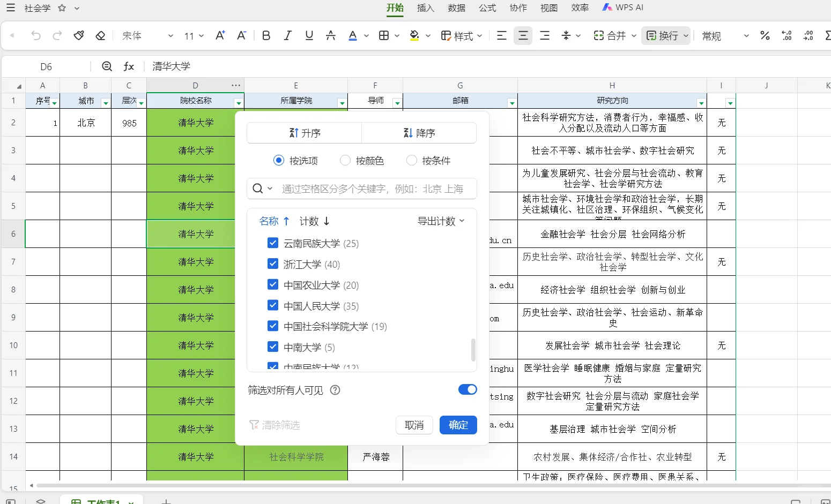Decrease font size with A- icon

(x=241, y=36)
